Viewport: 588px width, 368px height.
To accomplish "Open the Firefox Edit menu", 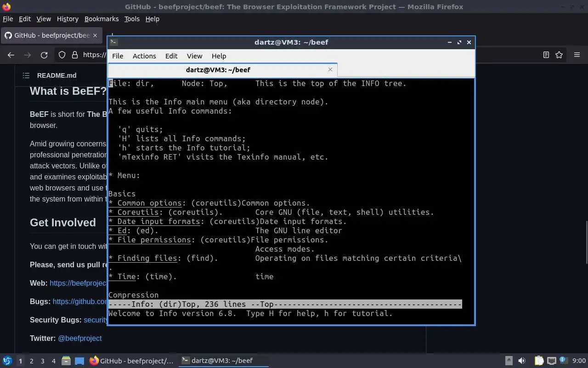I will click(x=25, y=19).
